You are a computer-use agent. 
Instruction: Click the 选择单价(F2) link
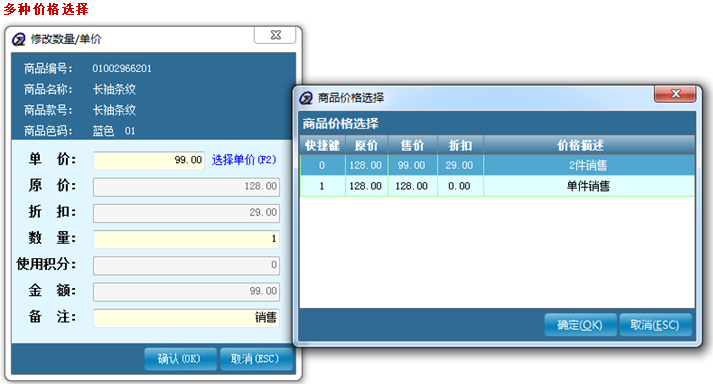click(244, 160)
